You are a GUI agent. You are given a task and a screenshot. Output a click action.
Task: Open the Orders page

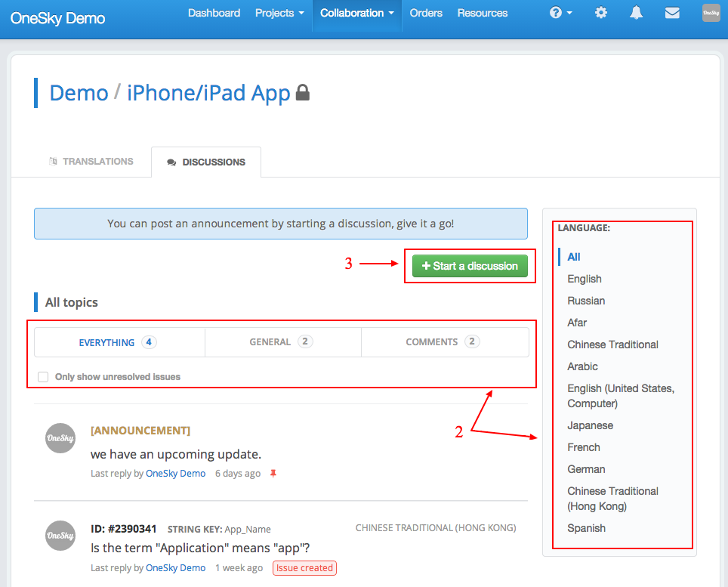426,13
